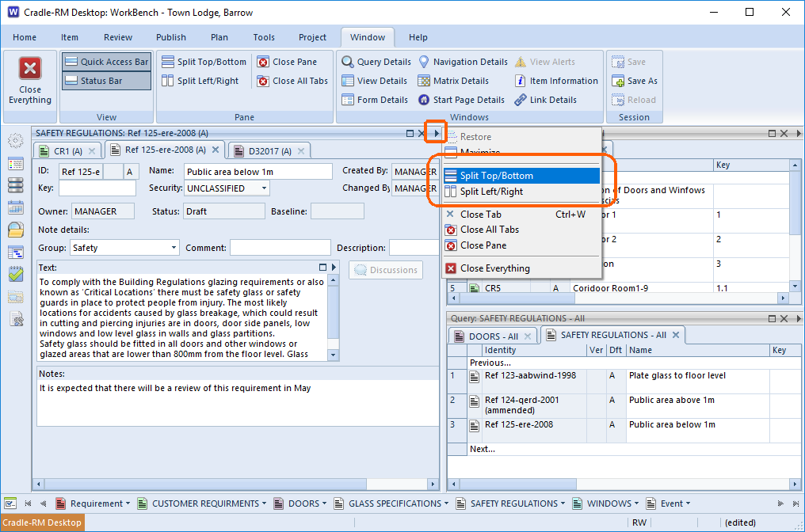Click into the Name input field
The height and width of the screenshot is (532, 805).
point(258,172)
